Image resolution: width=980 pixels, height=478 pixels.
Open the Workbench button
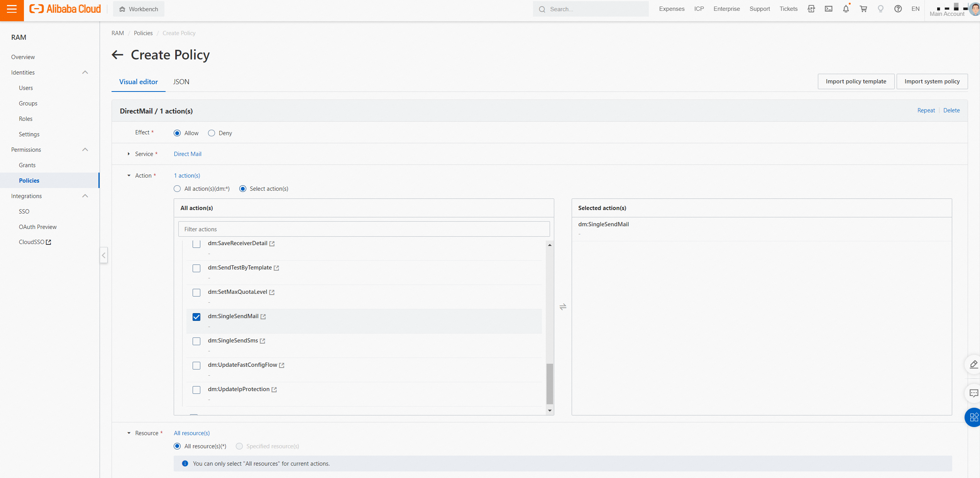click(139, 9)
